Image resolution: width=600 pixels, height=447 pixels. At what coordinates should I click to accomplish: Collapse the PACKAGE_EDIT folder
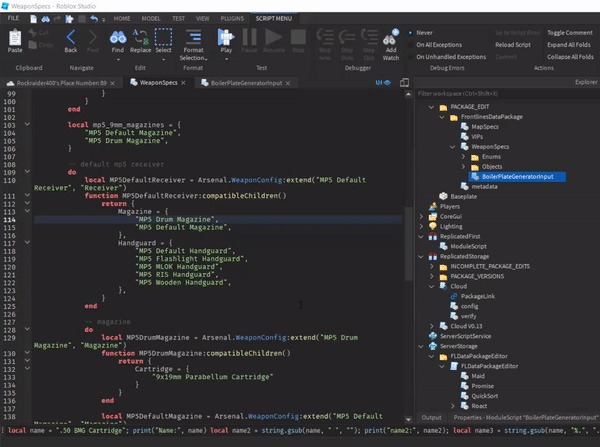tap(431, 107)
